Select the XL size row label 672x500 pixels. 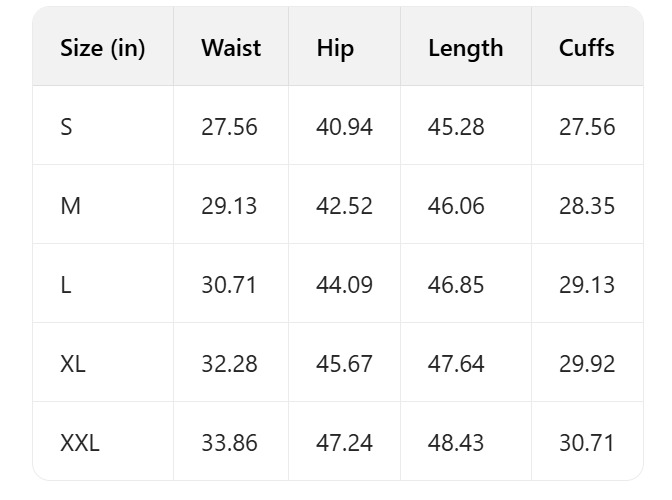tap(73, 364)
